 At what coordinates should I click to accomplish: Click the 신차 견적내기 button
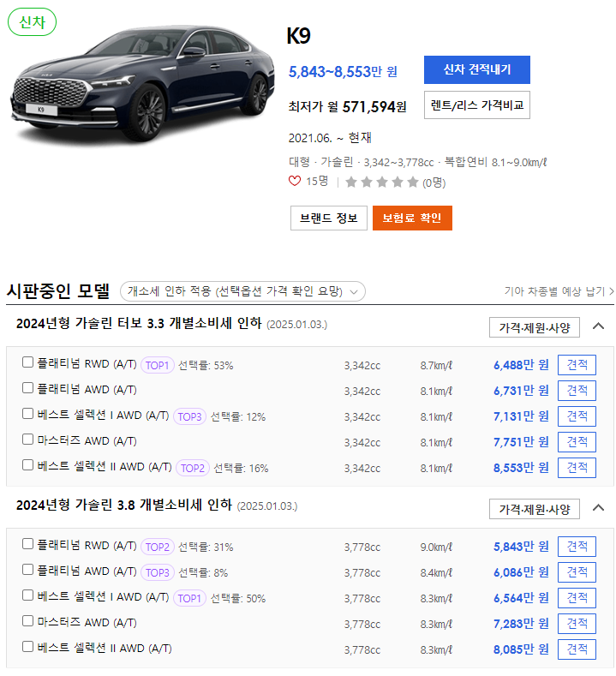tap(476, 69)
